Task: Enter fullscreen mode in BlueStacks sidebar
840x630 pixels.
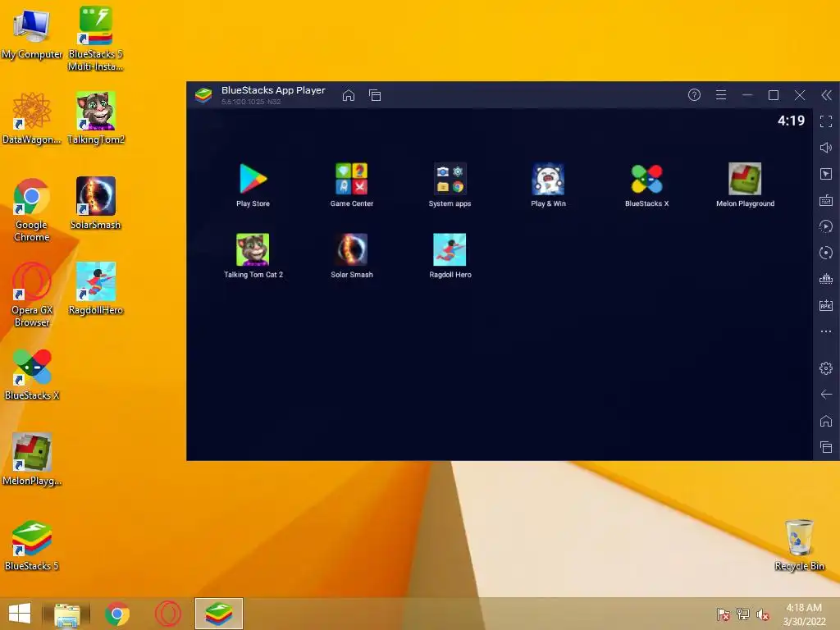Action: coord(826,121)
